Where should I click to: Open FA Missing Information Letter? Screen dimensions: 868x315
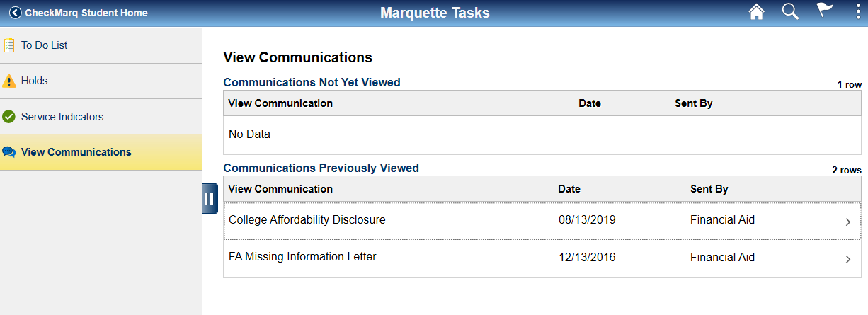tap(302, 257)
